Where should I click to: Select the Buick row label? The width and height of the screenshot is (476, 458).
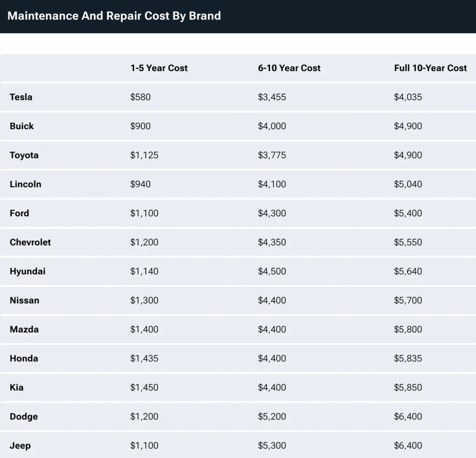21,126
